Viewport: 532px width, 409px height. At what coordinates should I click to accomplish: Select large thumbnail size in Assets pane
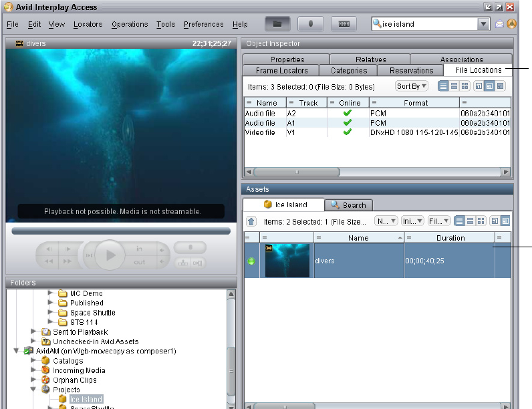click(505, 221)
